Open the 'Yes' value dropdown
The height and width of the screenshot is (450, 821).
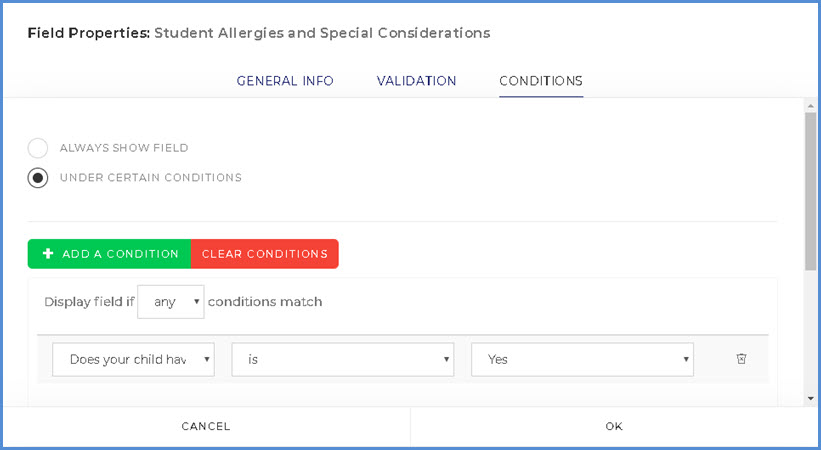coord(582,360)
